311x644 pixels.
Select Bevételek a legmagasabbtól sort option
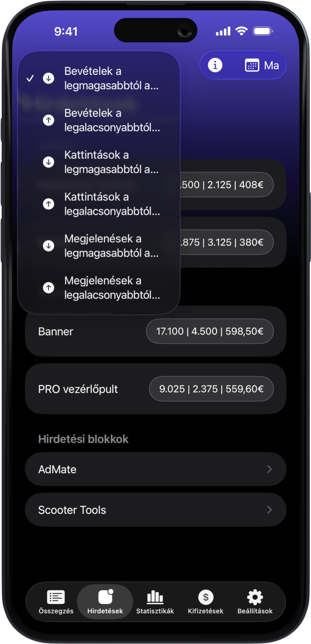coord(111,78)
